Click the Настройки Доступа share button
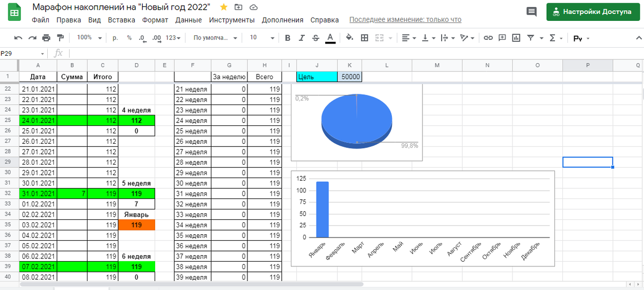Viewport: 644px width, 290px height. 593,11
